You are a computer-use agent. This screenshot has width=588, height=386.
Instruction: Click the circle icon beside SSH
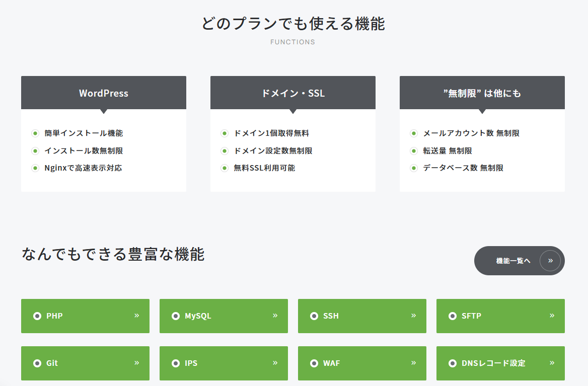click(x=314, y=316)
